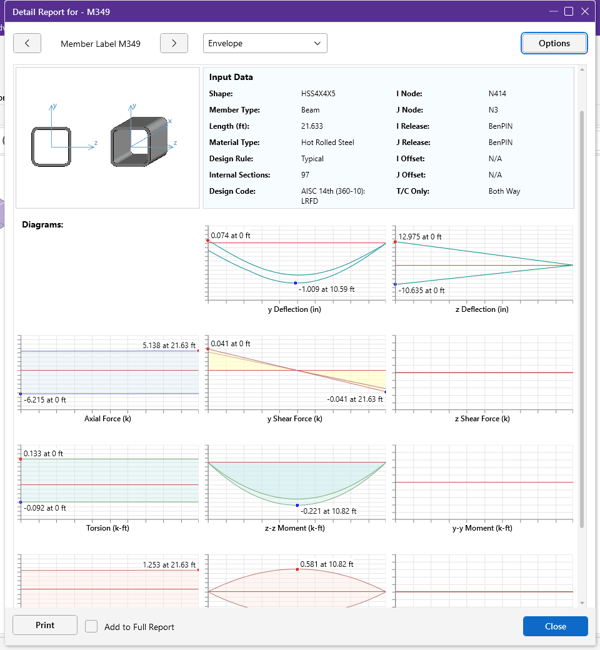Image resolution: width=600 pixels, height=650 pixels.
Task: Click the material 'Hot Rolled Steel'
Action: (x=328, y=142)
